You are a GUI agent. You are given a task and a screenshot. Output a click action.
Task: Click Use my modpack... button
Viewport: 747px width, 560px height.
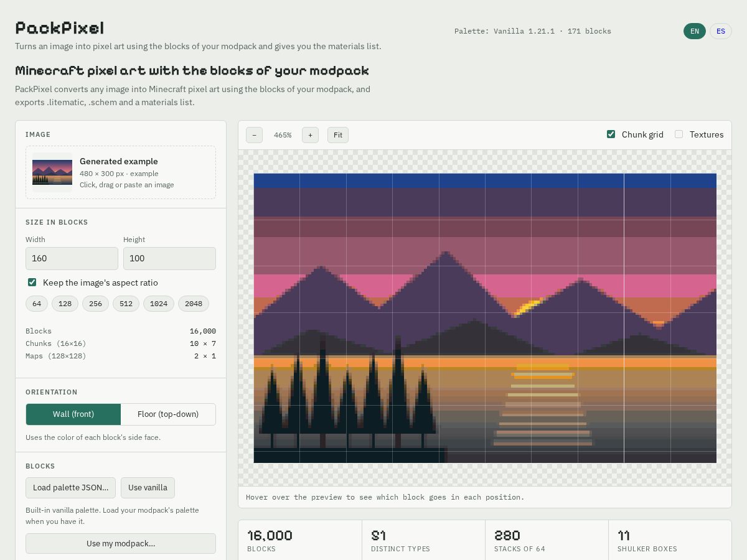(x=121, y=544)
